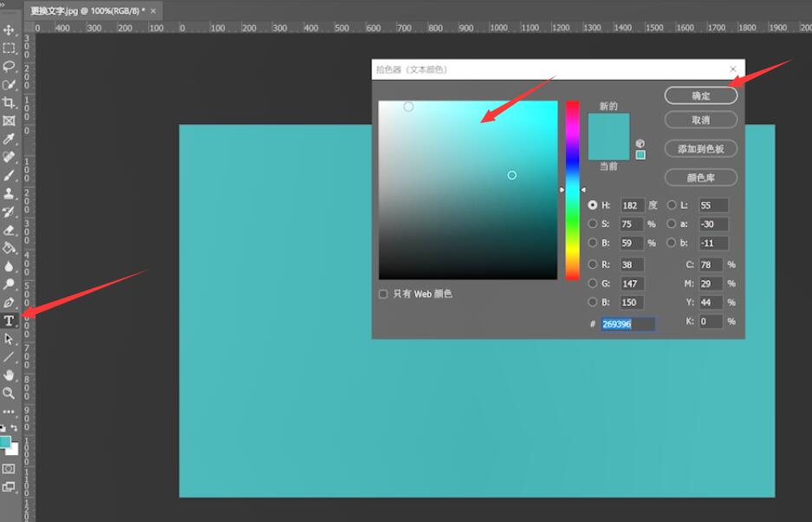812x522 pixels.
Task: Toggle Quick Mask mode
Action: point(9,468)
